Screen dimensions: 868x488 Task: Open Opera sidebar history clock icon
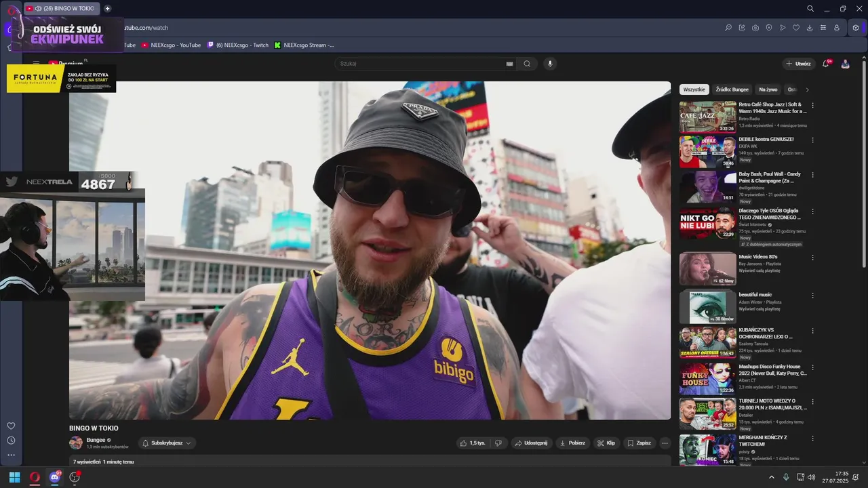11,441
